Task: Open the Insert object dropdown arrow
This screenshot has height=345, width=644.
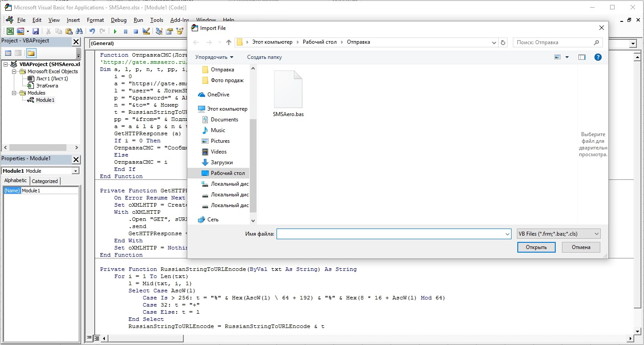Action: tap(28, 31)
